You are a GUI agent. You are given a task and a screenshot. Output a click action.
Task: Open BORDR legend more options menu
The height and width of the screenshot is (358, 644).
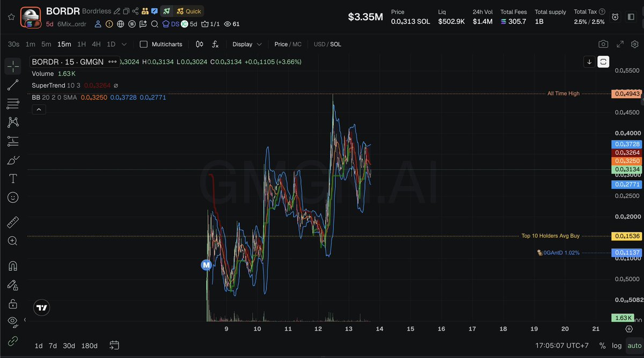click(x=113, y=62)
